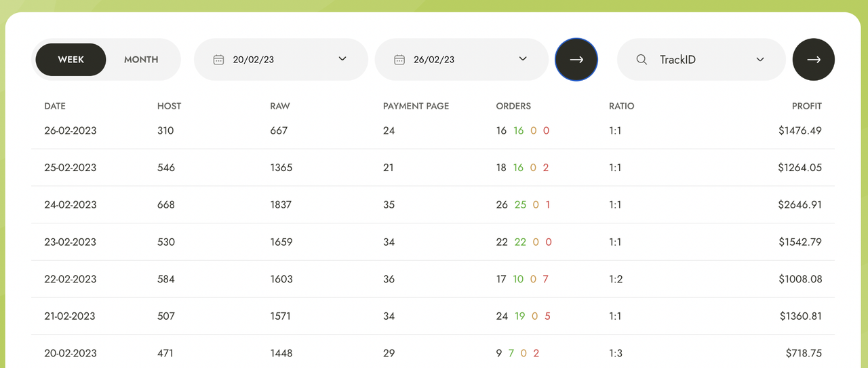Open the TrackID dropdown chevron

[760, 60]
